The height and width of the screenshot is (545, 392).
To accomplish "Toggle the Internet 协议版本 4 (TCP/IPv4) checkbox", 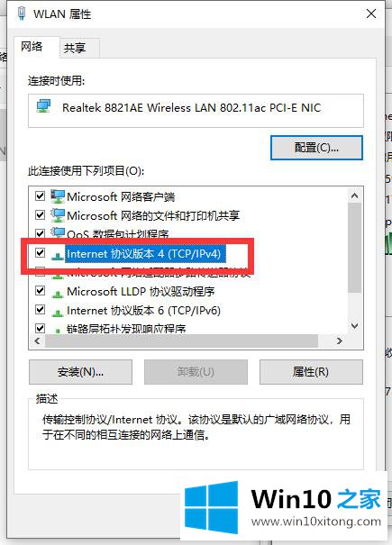I will point(40,253).
